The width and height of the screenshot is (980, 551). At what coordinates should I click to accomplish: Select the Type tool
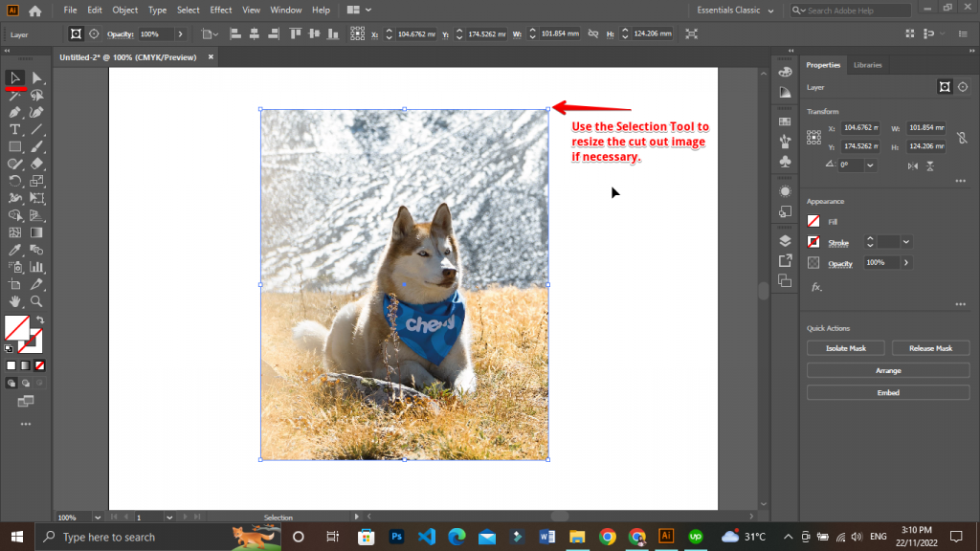click(x=15, y=129)
